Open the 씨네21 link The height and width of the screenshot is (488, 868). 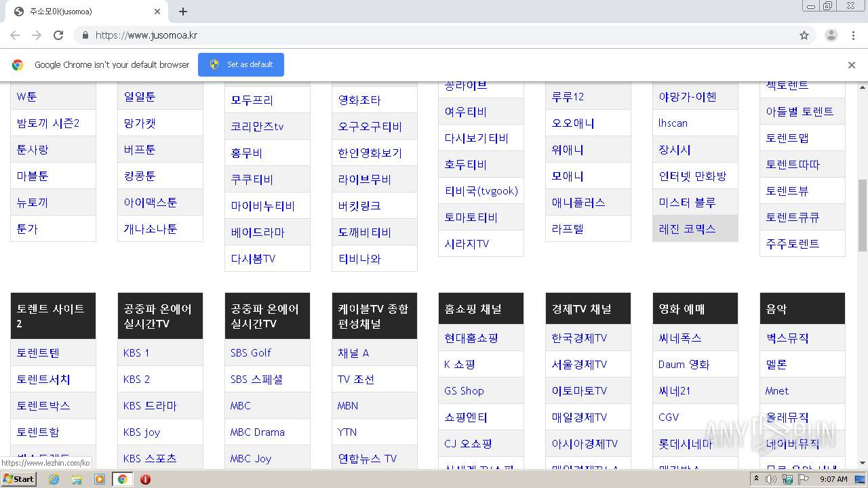(x=675, y=390)
